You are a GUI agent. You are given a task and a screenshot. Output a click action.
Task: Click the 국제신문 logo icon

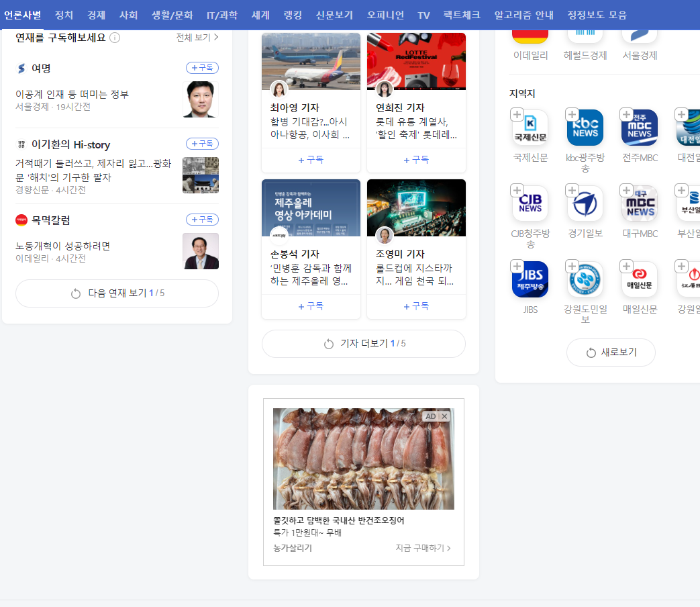(530, 128)
